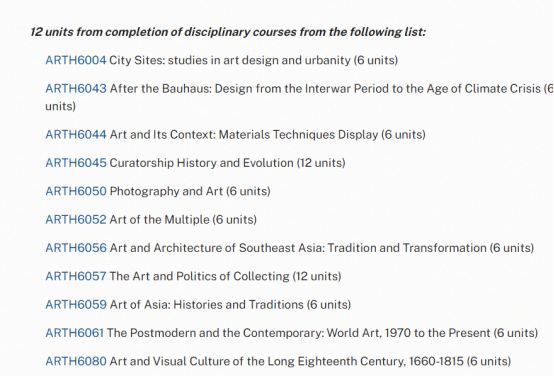554x377 pixels.
Task: Open the ARTH6050 course link
Action: coord(76,191)
